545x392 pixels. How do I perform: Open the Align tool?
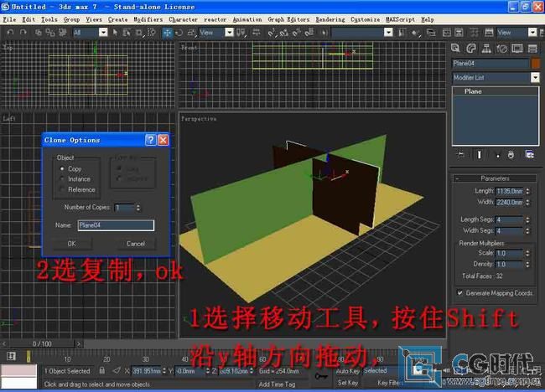click(415, 33)
